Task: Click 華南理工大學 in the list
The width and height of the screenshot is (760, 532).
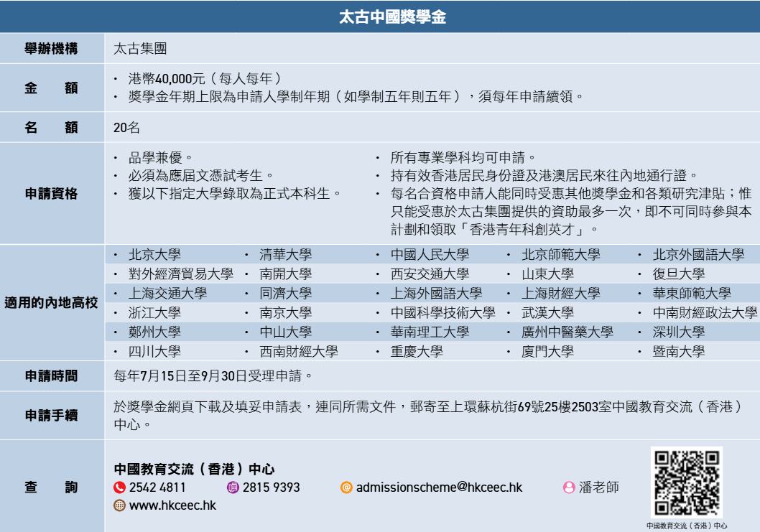Action: 430,332
